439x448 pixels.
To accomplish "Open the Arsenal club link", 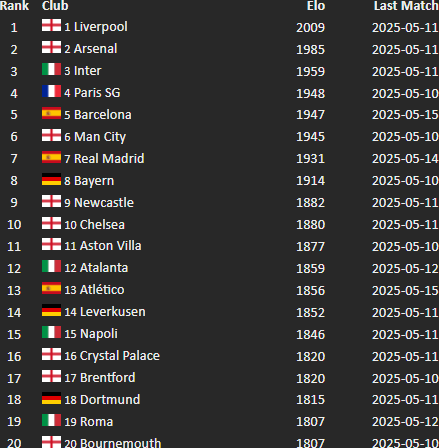I will click(x=95, y=49).
